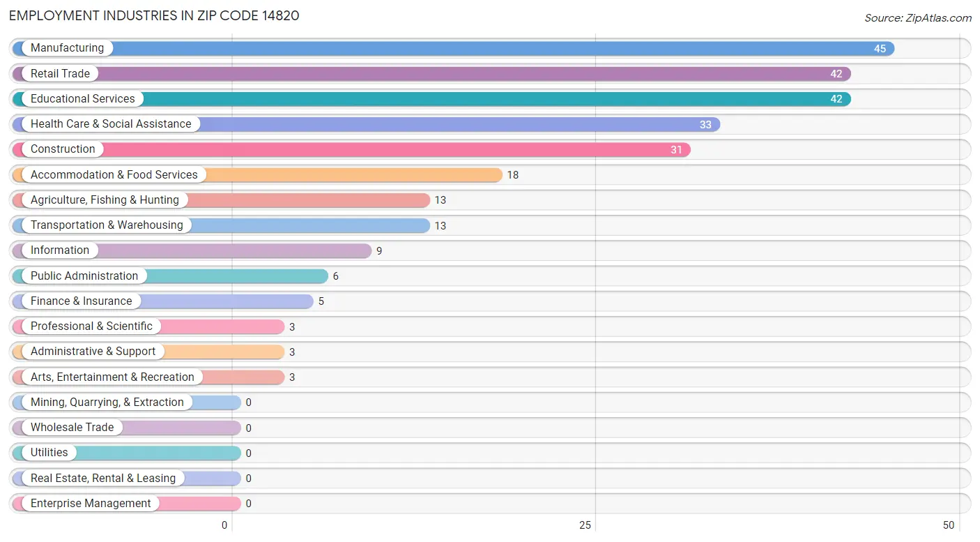Click the Finance & Insurance label
The width and height of the screenshot is (980, 542).
pos(82,301)
